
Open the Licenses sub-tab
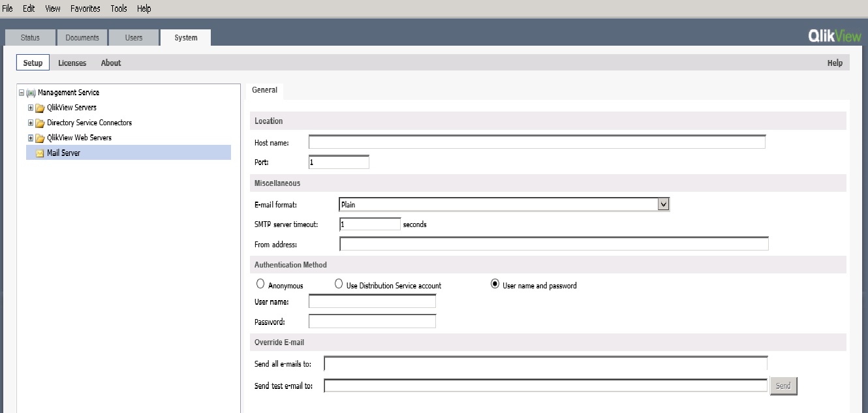pyautogui.click(x=72, y=63)
